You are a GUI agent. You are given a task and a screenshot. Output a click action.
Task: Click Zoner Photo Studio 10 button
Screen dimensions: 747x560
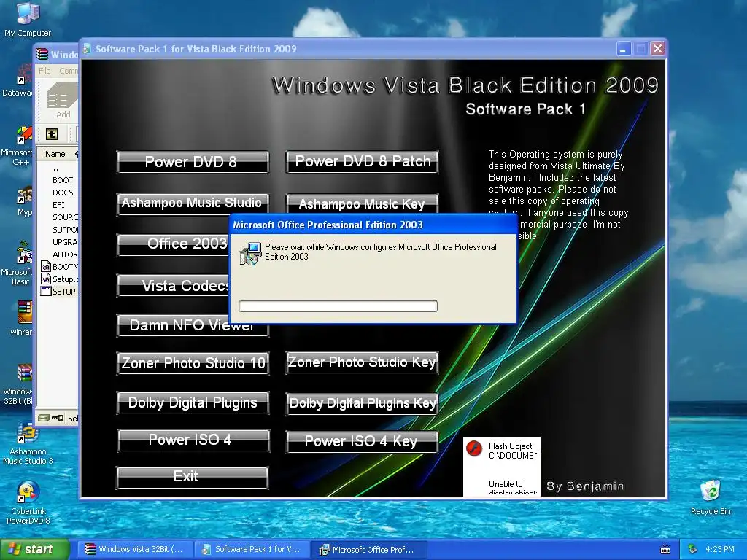click(193, 363)
